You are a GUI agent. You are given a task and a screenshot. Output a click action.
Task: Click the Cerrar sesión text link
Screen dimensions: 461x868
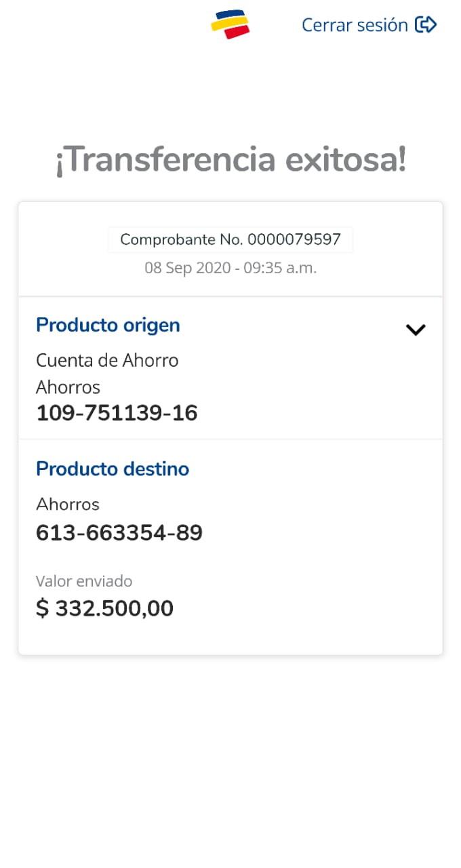coord(355,25)
